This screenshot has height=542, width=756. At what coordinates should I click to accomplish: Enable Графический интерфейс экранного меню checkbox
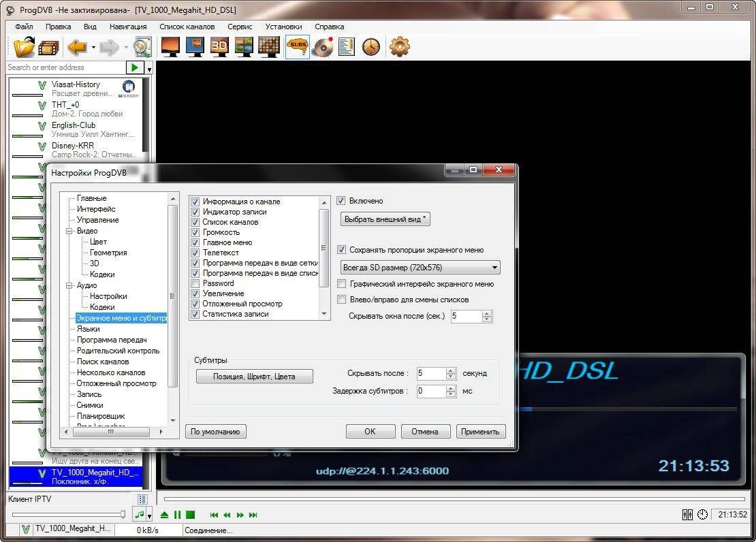tap(341, 283)
